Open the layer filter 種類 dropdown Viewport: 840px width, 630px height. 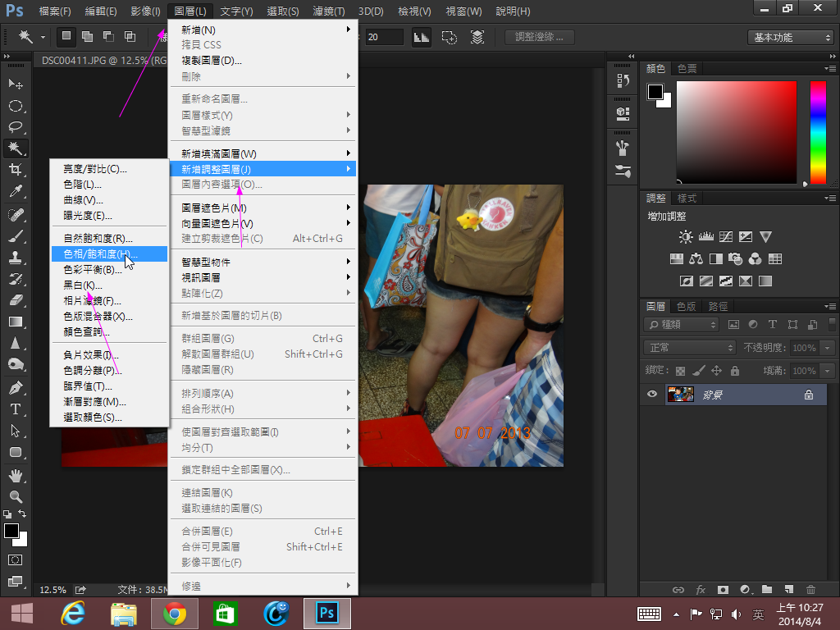point(681,325)
